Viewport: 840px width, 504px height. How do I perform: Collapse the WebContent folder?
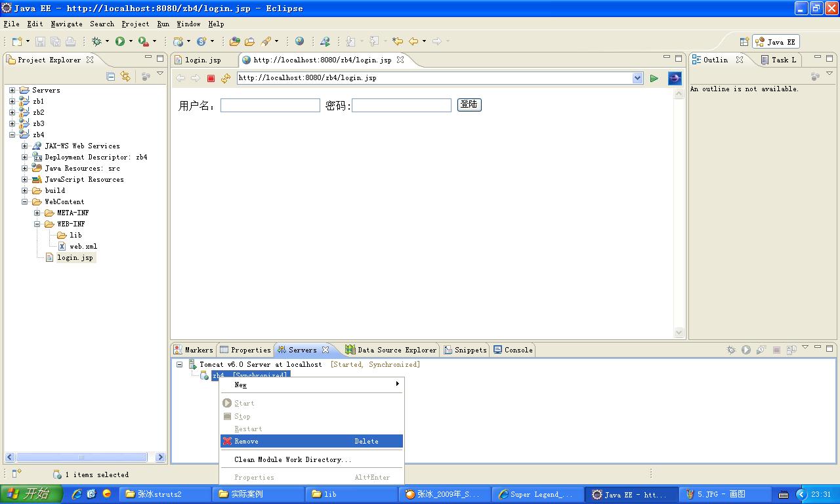click(x=24, y=201)
